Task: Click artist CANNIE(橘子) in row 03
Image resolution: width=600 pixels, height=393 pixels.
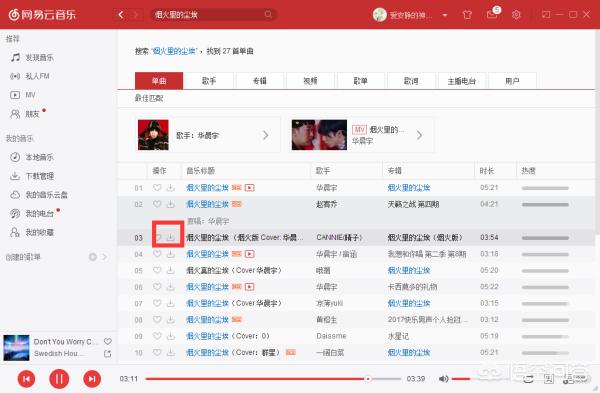Action: tap(339, 237)
